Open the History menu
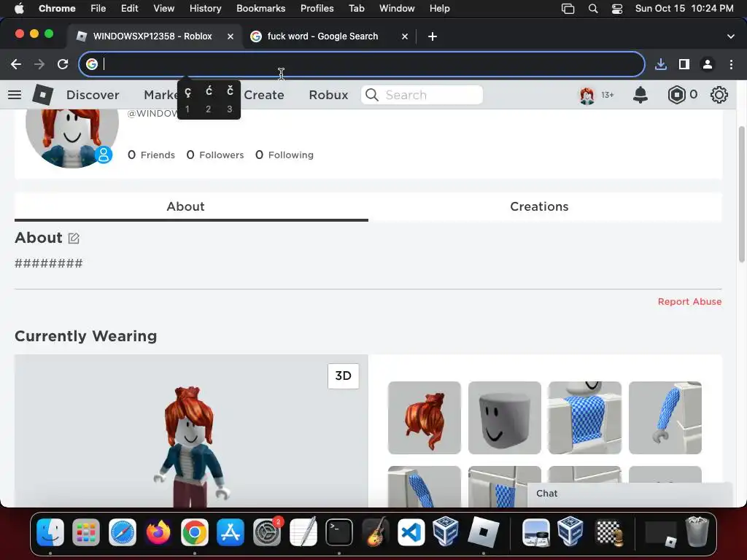Image resolution: width=747 pixels, height=560 pixels. [205, 9]
